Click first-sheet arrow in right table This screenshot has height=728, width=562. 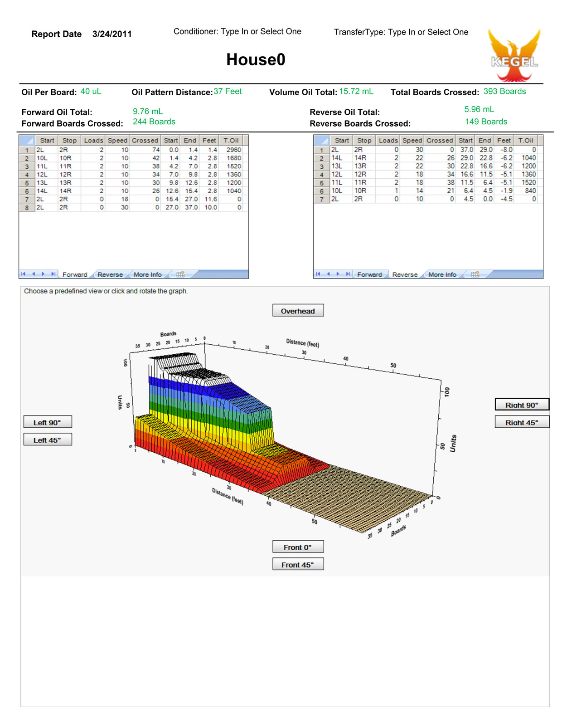pyautogui.click(x=318, y=274)
